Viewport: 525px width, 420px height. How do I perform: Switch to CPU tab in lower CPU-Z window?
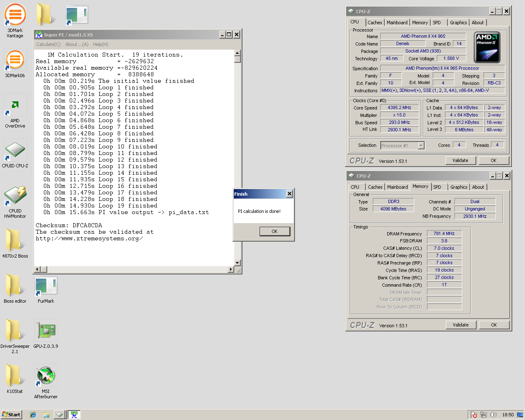355,187
